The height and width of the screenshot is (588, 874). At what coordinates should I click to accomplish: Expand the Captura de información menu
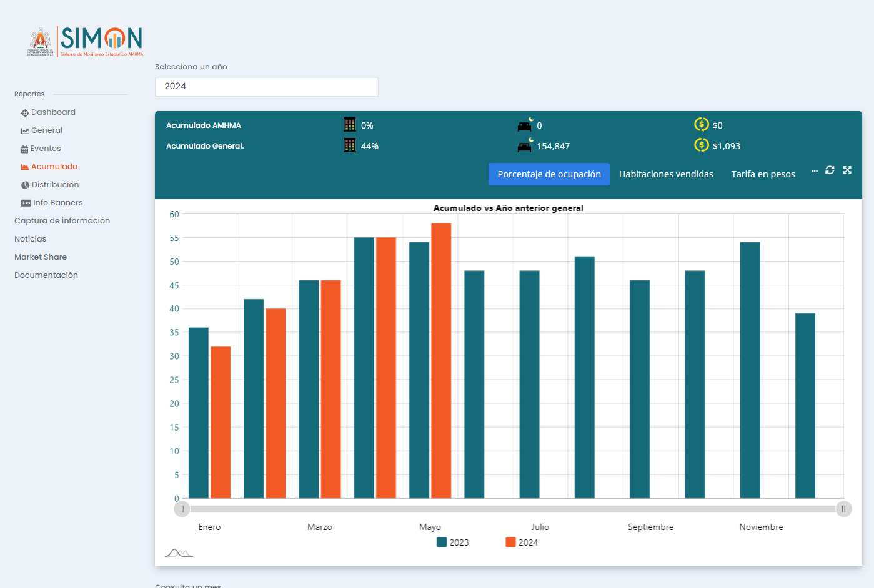62,221
